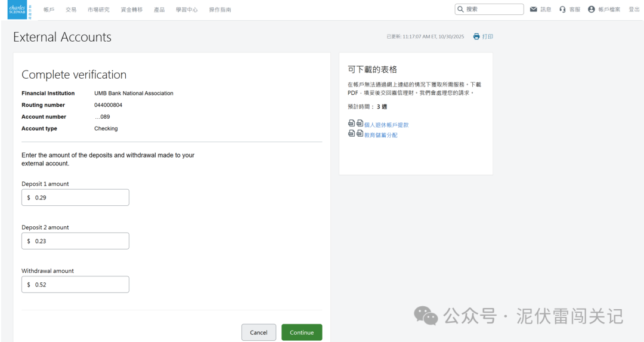Viewport: 644px width, 342px height.
Task: Click the headset customer service icon
Action: (562, 9)
